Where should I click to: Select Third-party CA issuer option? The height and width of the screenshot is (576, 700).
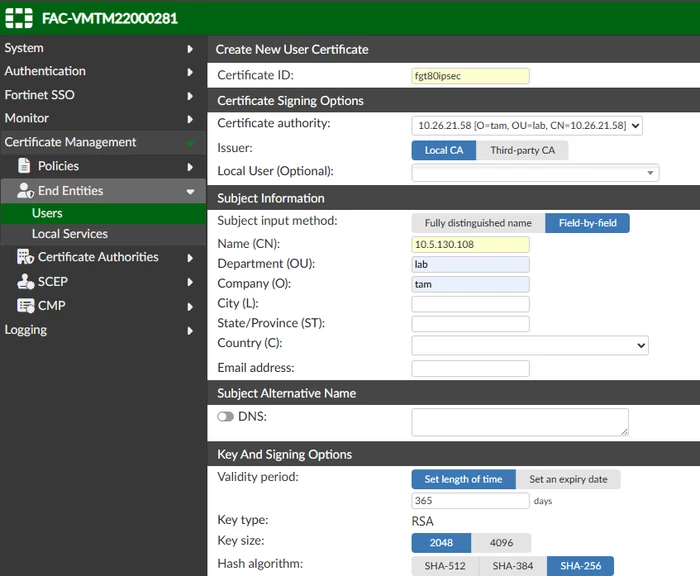[522, 150]
